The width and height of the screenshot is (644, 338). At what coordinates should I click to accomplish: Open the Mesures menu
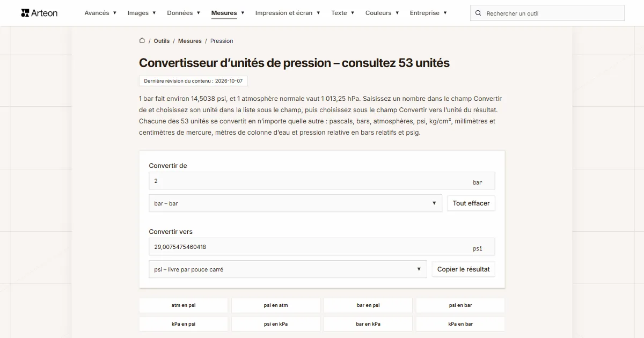(228, 13)
